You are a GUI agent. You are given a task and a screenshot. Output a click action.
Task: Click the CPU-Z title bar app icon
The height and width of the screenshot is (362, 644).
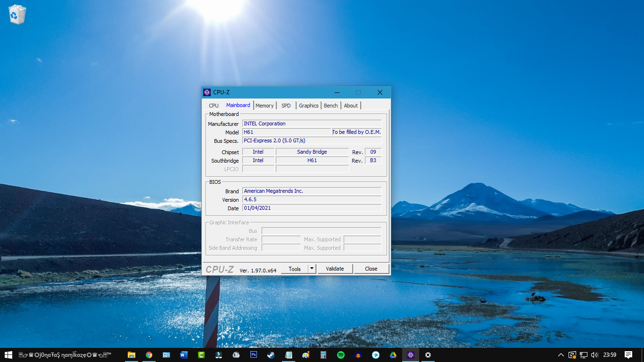(207, 92)
